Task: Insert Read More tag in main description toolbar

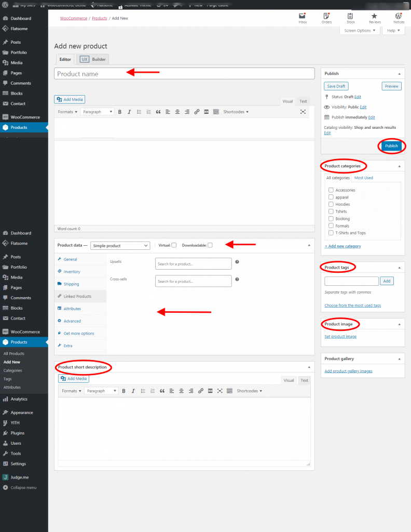Action: [206, 112]
